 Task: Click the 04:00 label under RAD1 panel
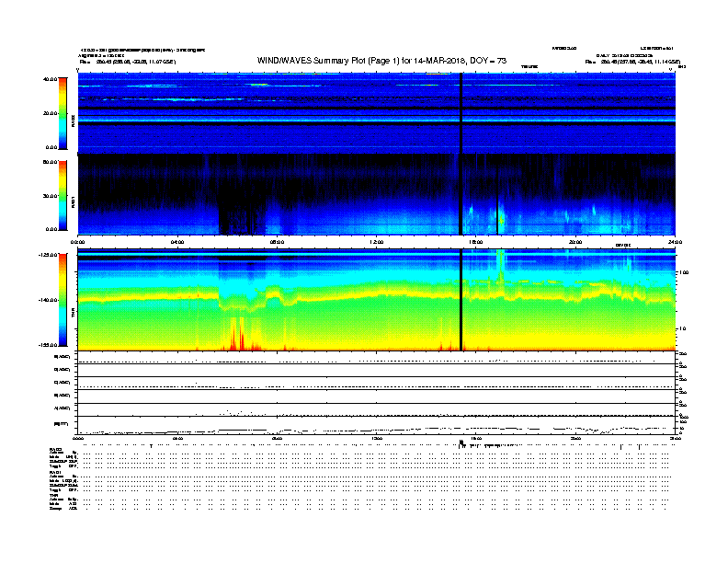click(177, 242)
